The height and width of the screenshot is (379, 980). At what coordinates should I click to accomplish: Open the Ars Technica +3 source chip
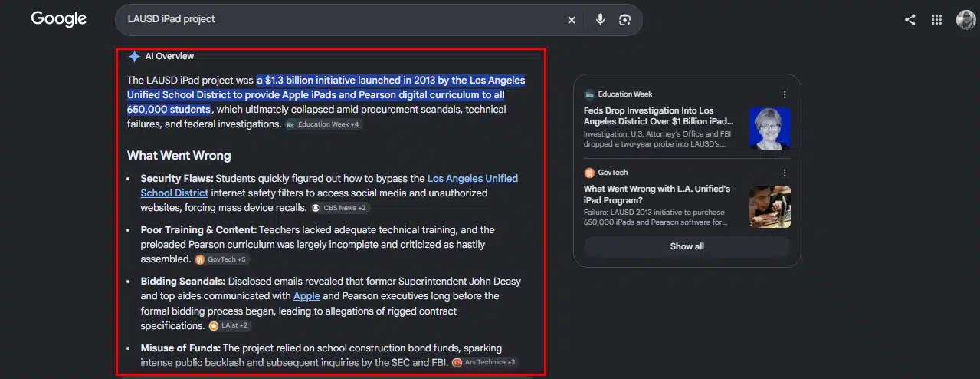484,362
